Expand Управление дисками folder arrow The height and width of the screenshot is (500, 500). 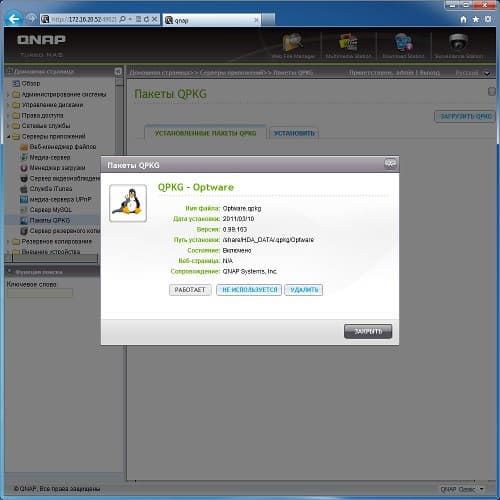coord(8,105)
